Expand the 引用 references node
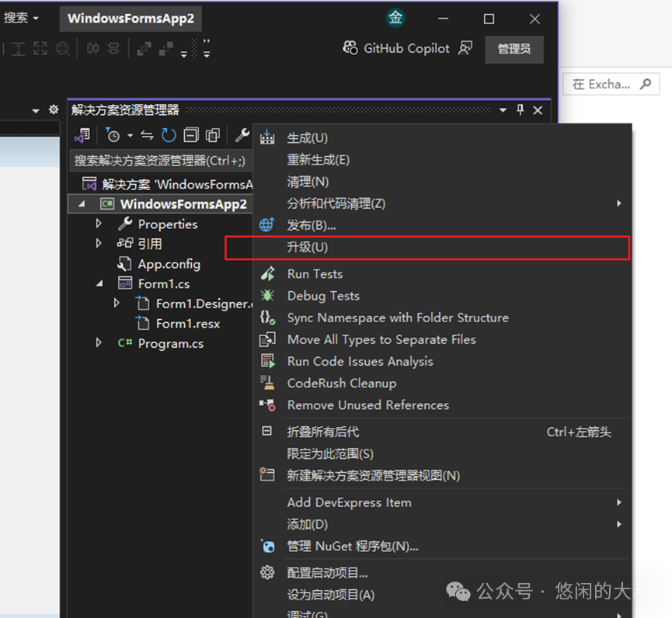This screenshot has height=618, width=672. (x=99, y=243)
